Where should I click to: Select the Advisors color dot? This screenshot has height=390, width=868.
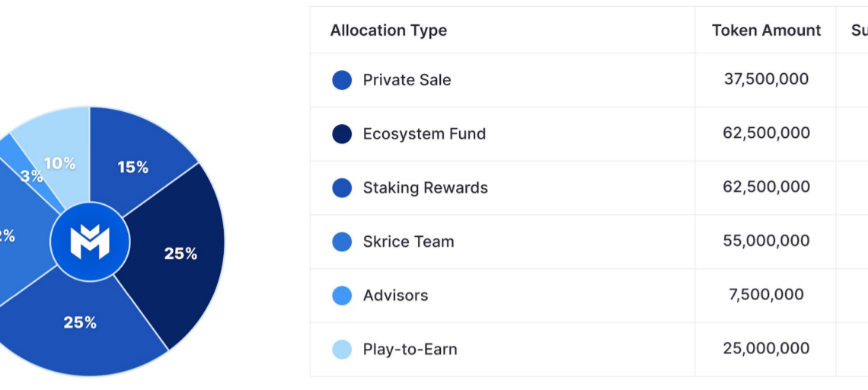pos(342,296)
